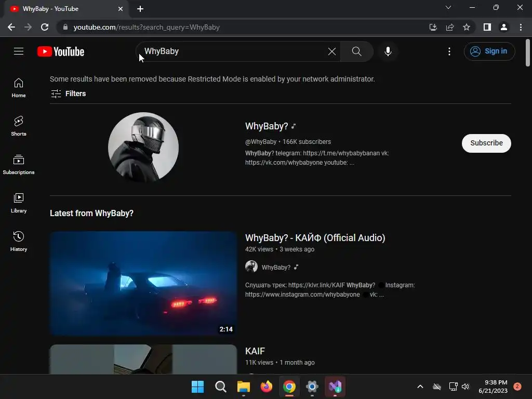Open search Filters
Screen dimensions: 532x399
68,94
